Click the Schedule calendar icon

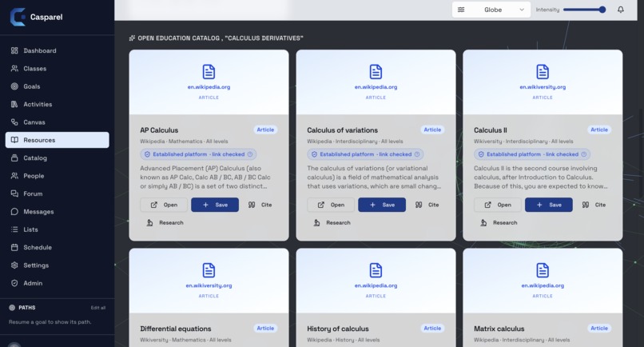pyautogui.click(x=14, y=247)
